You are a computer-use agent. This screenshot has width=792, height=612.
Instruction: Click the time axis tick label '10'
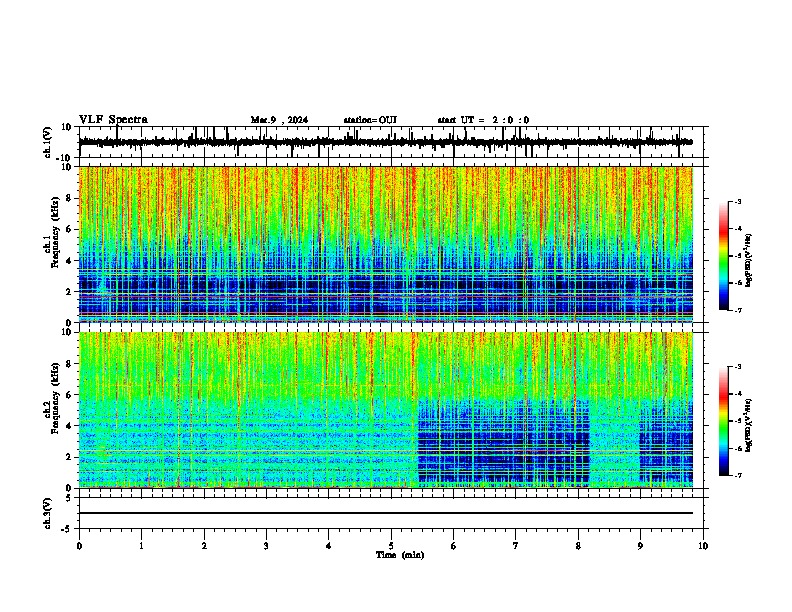pyautogui.click(x=703, y=546)
